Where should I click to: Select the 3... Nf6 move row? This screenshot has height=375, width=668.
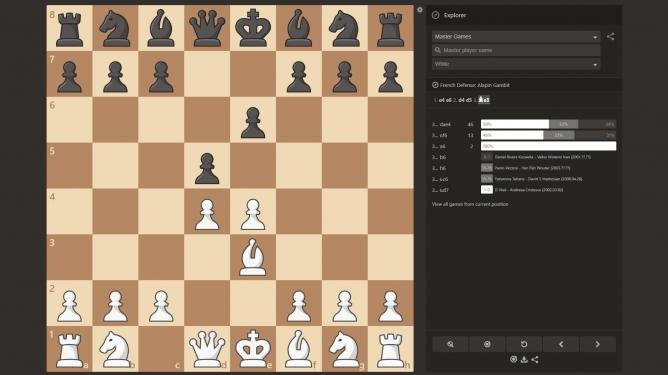pyautogui.click(x=524, y=136)
